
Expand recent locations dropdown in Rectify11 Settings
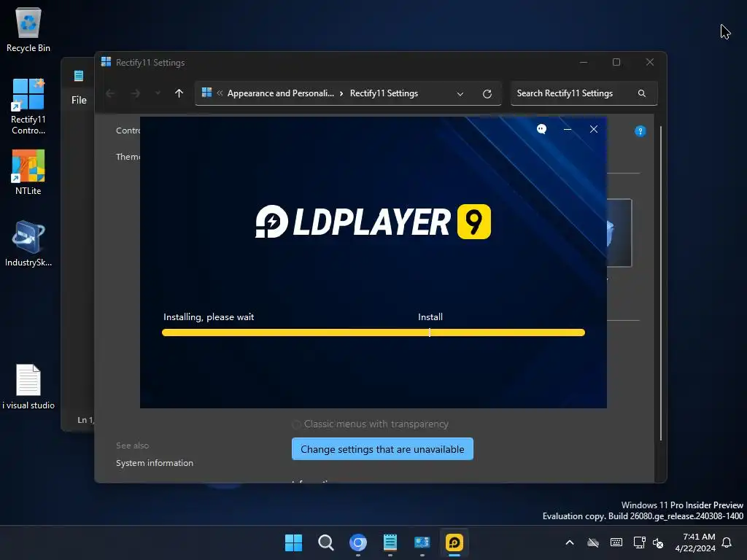[158, 93]
